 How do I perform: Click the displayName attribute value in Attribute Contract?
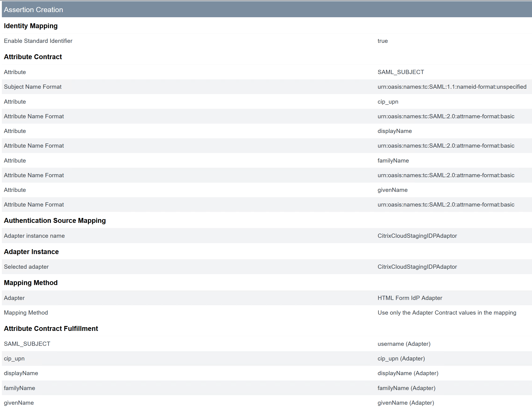point(395,131)
